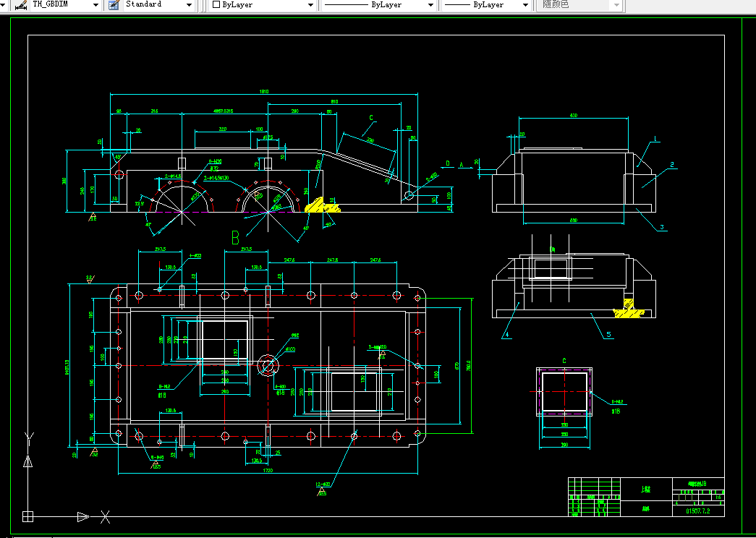Select the yellow hatch in right section view
756x538 pixels.
click(x=628, y=309)
